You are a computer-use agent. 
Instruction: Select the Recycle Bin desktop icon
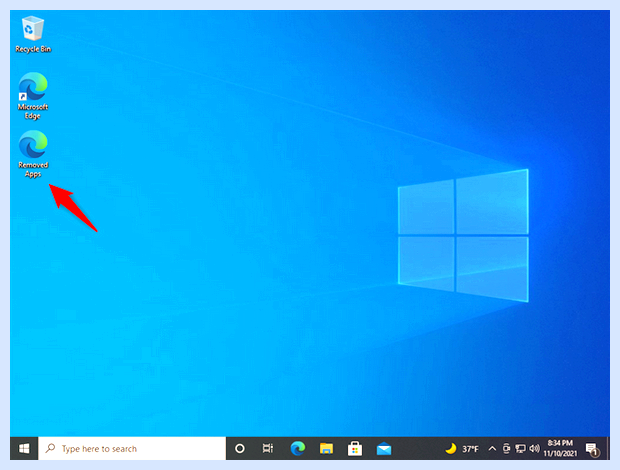coord(33,34)
